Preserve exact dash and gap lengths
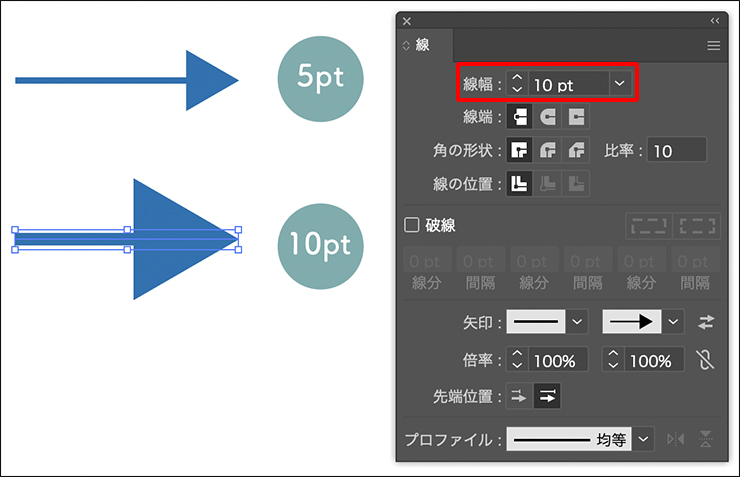This screenshot has width=740, height=477. [649, 226]
